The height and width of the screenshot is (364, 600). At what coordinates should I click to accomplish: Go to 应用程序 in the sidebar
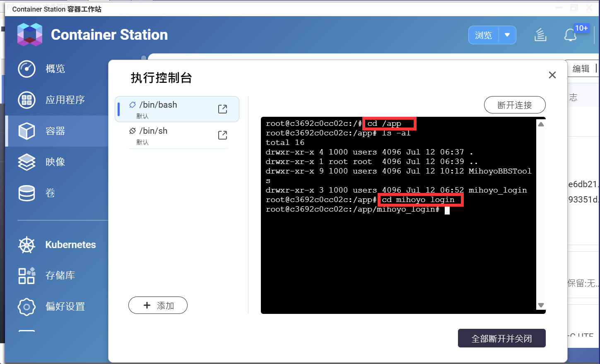[x=65, y=100]
